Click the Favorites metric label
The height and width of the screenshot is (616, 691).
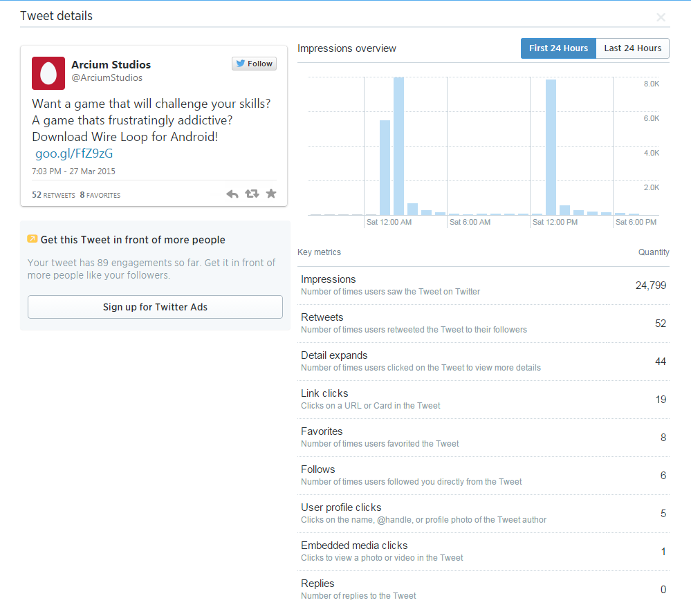[322, 431]
